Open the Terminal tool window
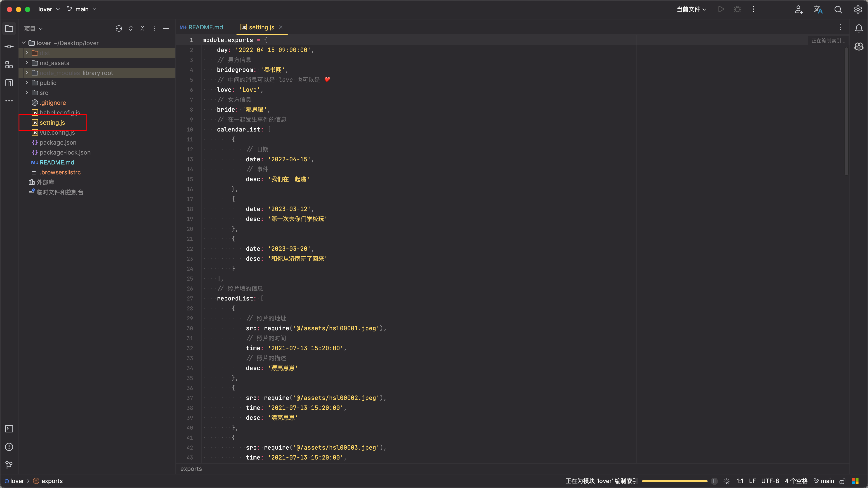This screenshot has height=488, width=868. pos(9,429)
